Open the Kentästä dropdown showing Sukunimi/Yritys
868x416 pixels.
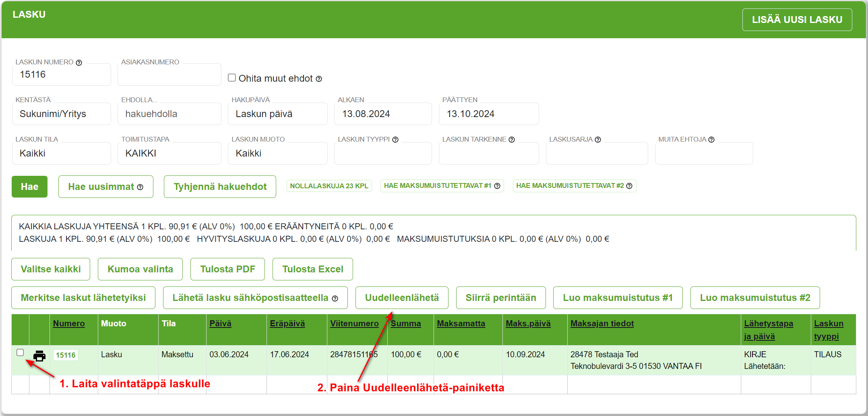(62, 114)
